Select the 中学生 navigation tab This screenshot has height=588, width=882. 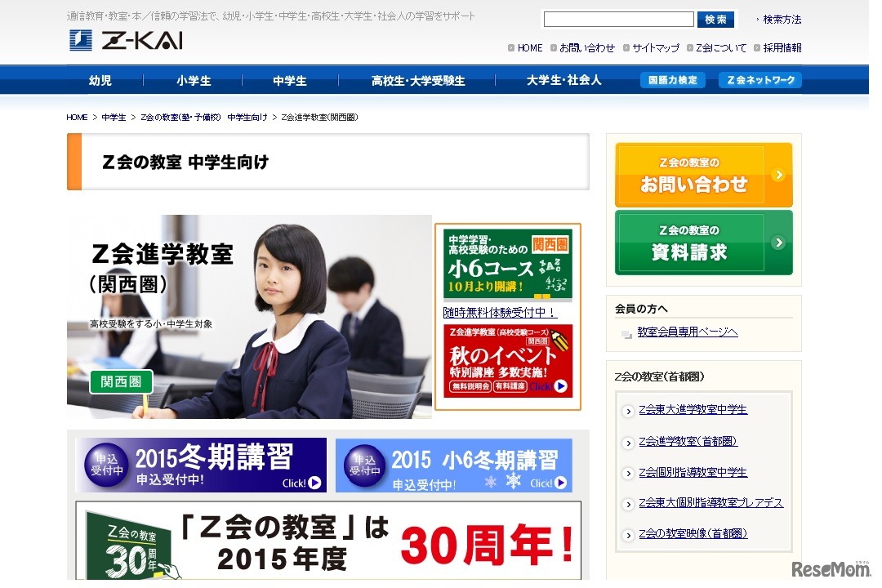click(290, 81)
